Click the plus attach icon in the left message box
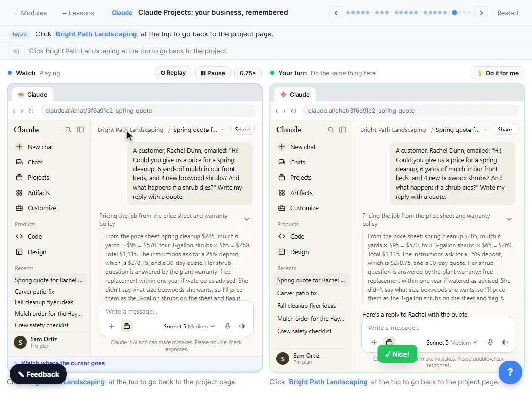Viewport: 532px width, 394px height. [112, 326]
